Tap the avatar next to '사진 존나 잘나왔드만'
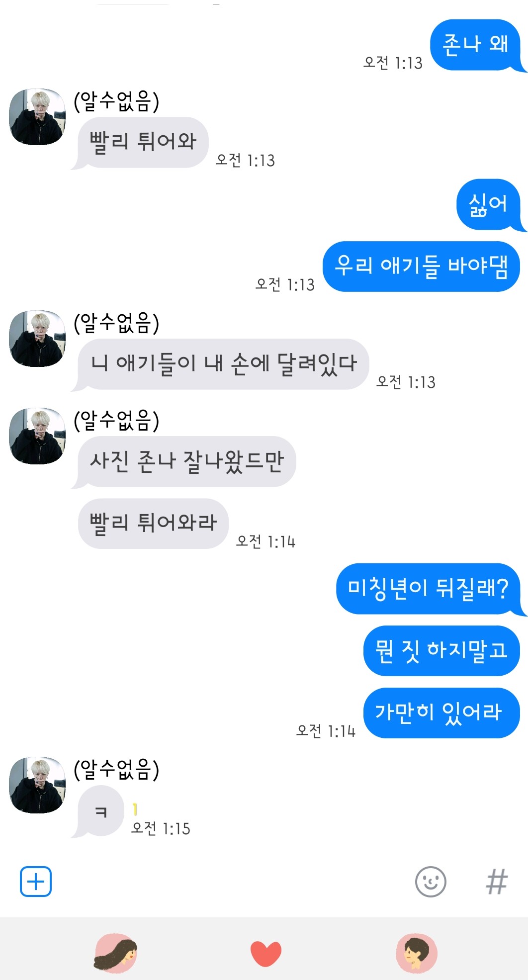The width and height of the screenshot is (528, 980). point(37,436)
